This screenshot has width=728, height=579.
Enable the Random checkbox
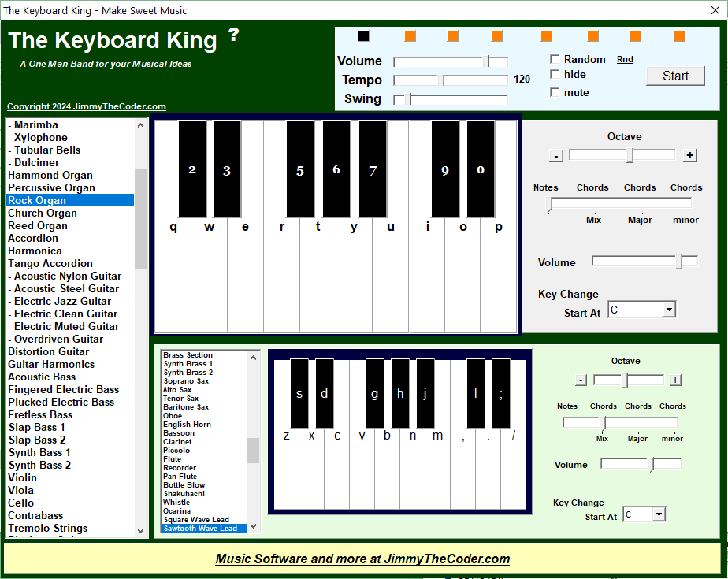point(555,59)
